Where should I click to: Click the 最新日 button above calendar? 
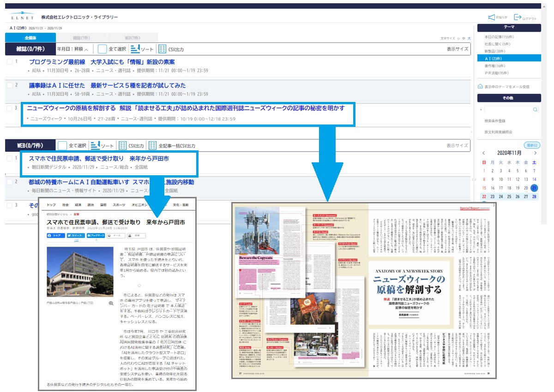point(533,145)
